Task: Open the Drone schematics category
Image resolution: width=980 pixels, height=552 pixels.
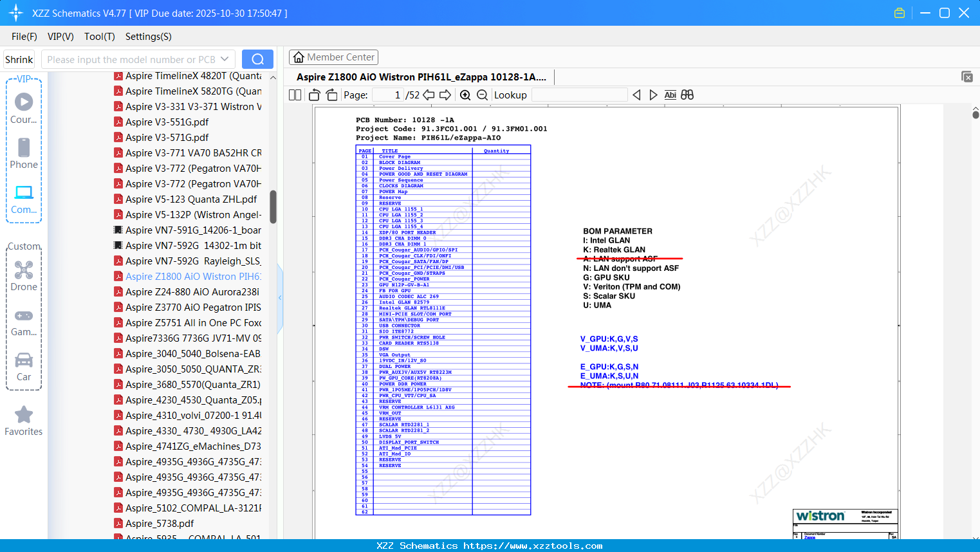Action: point(24,276)
